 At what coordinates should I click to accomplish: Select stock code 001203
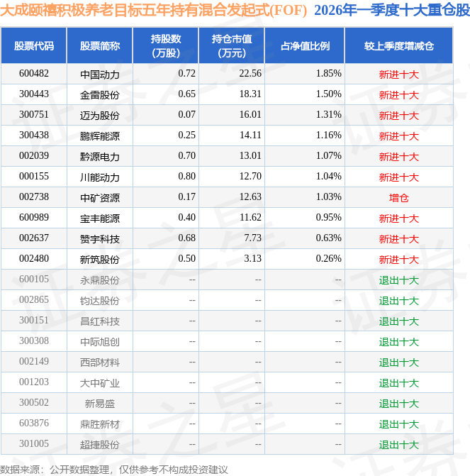pos(34,382)
